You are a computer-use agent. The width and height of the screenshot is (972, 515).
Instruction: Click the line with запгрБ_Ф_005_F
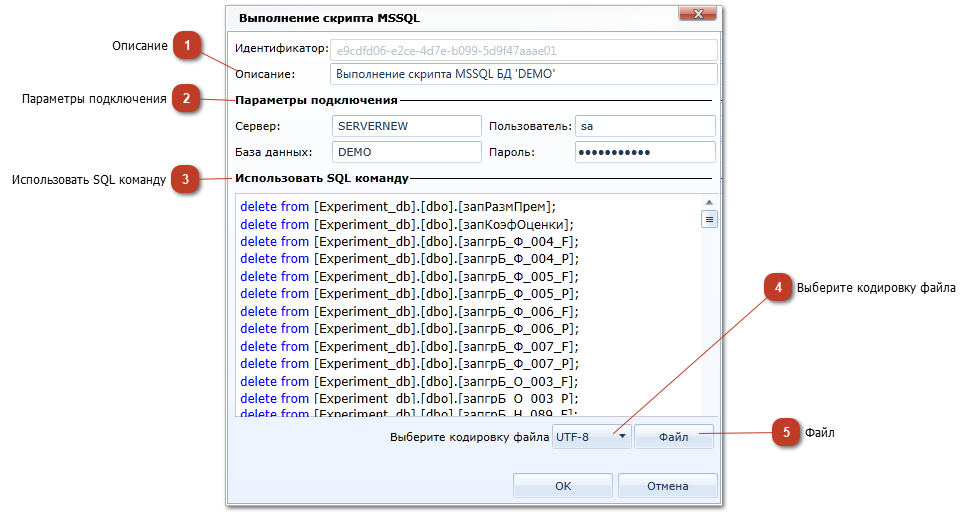(x=409, y=276)
